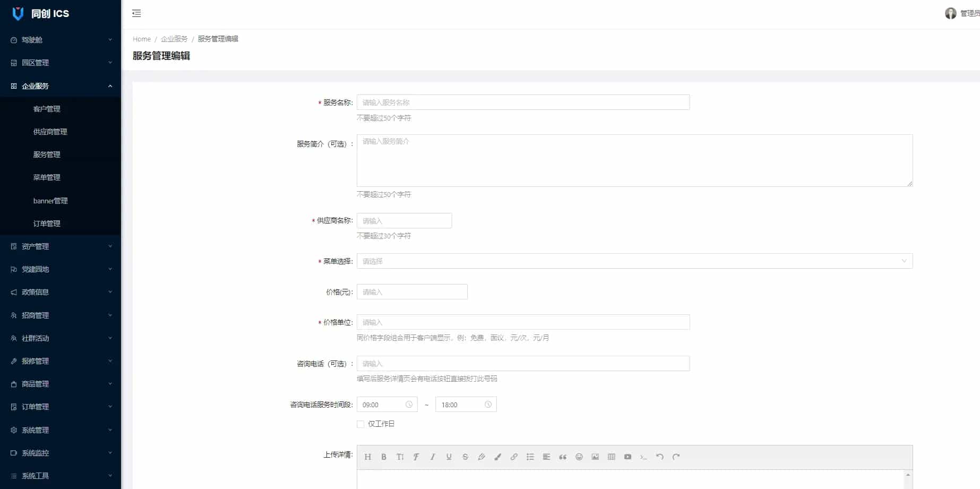Open the 菜单选择 dropdown

(634, 261)
